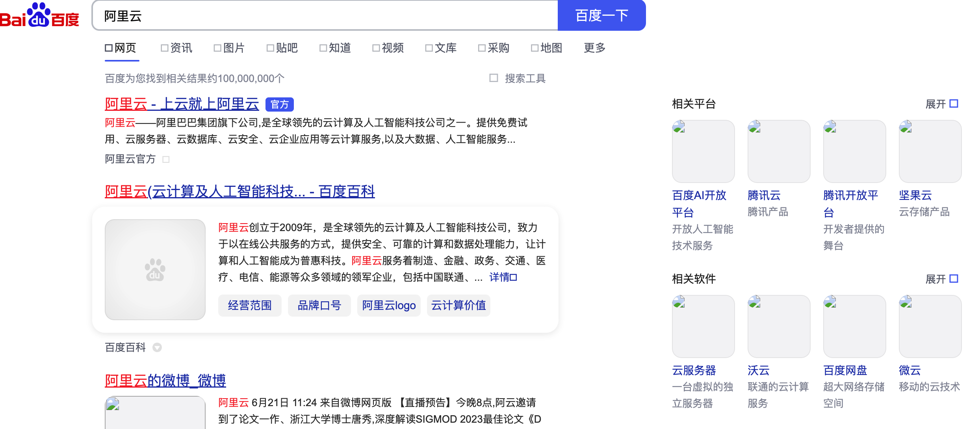This screenshot has height=429, width=980.
Task: Open the 云服务器 link
Action: pyautogui.click(x=694, y=370)
